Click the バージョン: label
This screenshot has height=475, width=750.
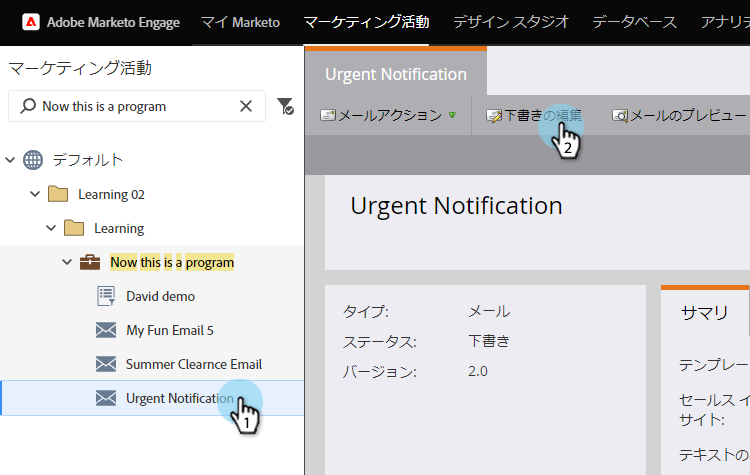(x=380, y=372)
